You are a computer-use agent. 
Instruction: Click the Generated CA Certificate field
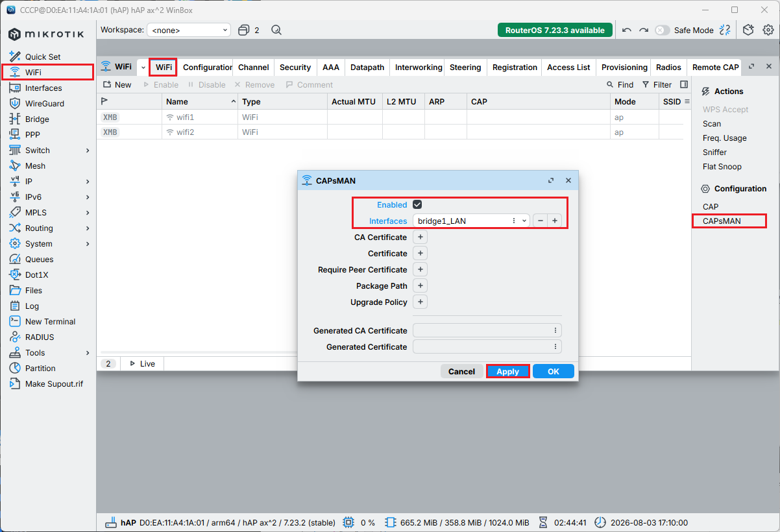pyautogui.click(x=487, y=331)
